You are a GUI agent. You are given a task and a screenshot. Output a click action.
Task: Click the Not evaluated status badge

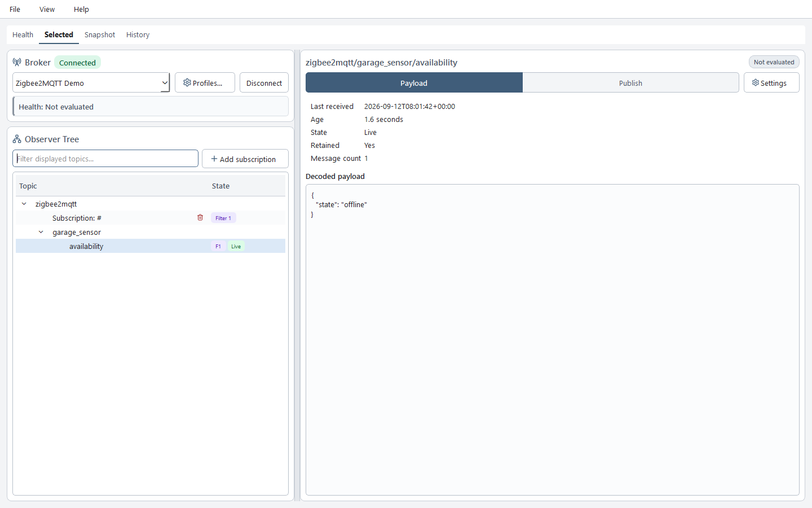pos(774,62)
